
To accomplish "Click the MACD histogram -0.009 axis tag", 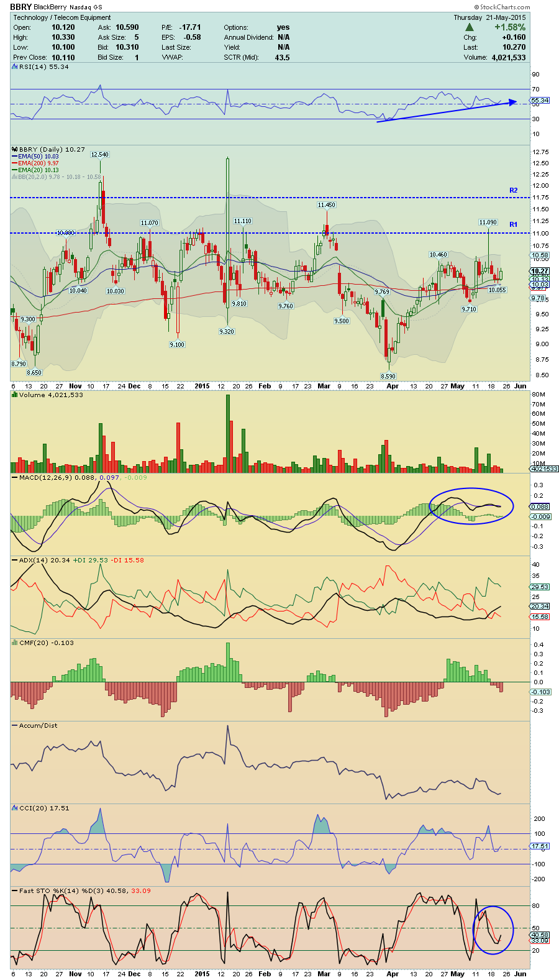I will [541, 516].
